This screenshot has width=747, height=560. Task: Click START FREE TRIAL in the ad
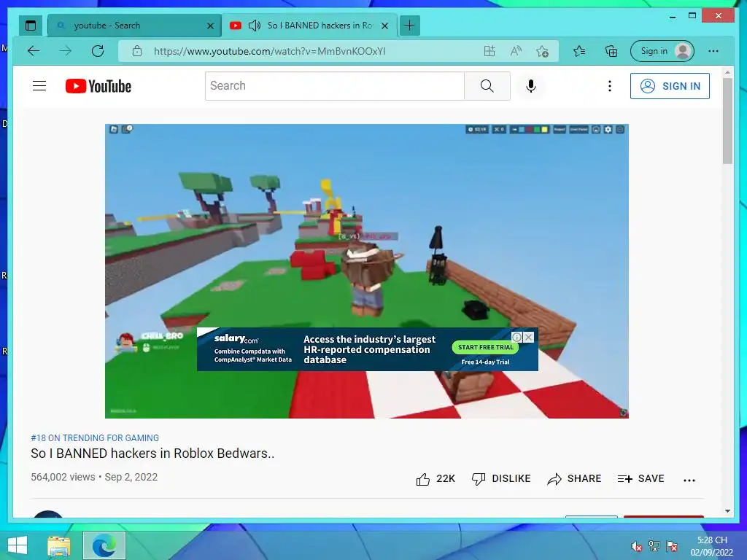485,347
